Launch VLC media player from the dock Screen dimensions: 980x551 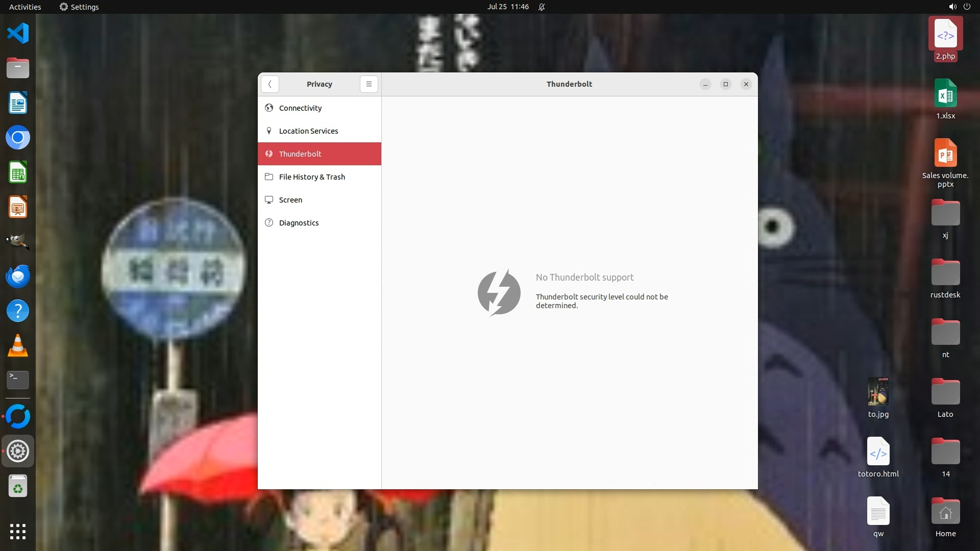point(18,346)
